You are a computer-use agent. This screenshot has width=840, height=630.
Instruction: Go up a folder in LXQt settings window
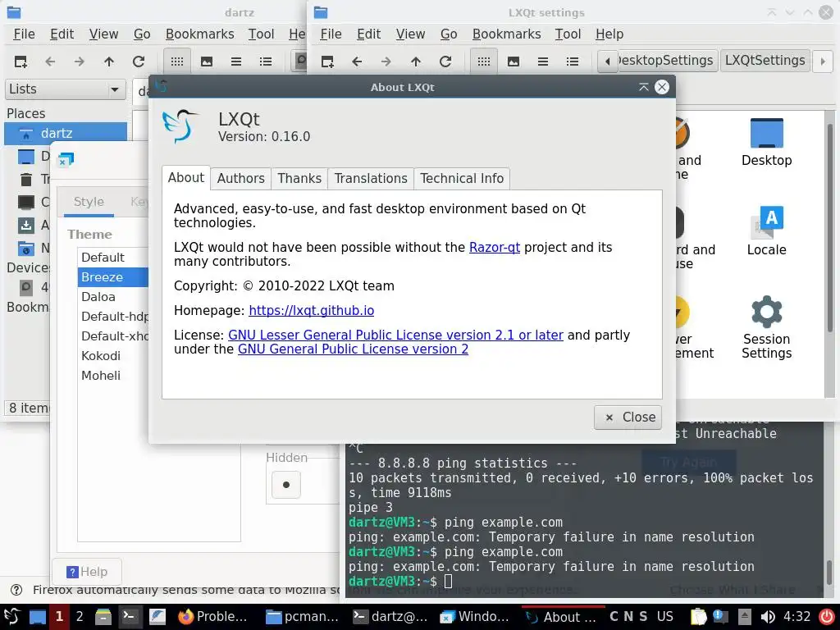pyautogui.click(x=416, y=62)
